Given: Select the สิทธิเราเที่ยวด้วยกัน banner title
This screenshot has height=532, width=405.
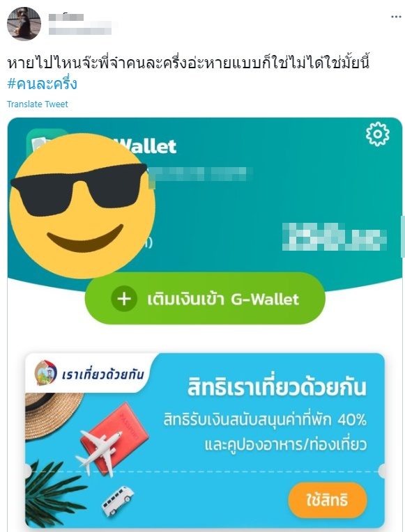Looking at the screenshot, I should point(277,387).
